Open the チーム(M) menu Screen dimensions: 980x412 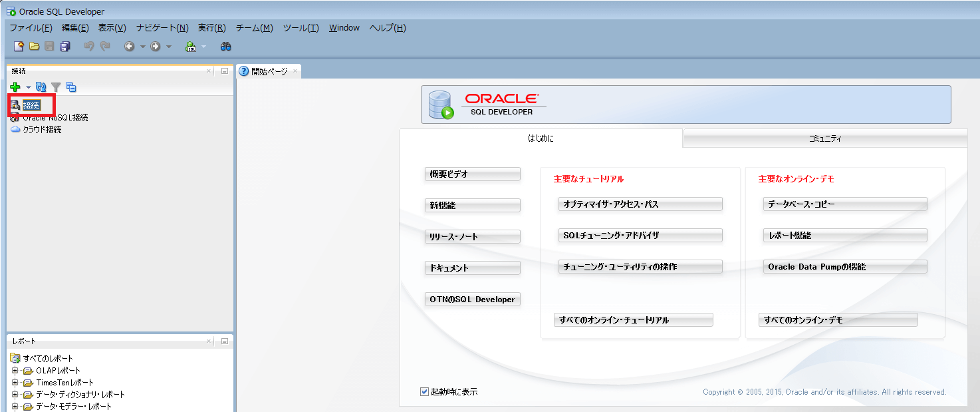coord(254,28)
